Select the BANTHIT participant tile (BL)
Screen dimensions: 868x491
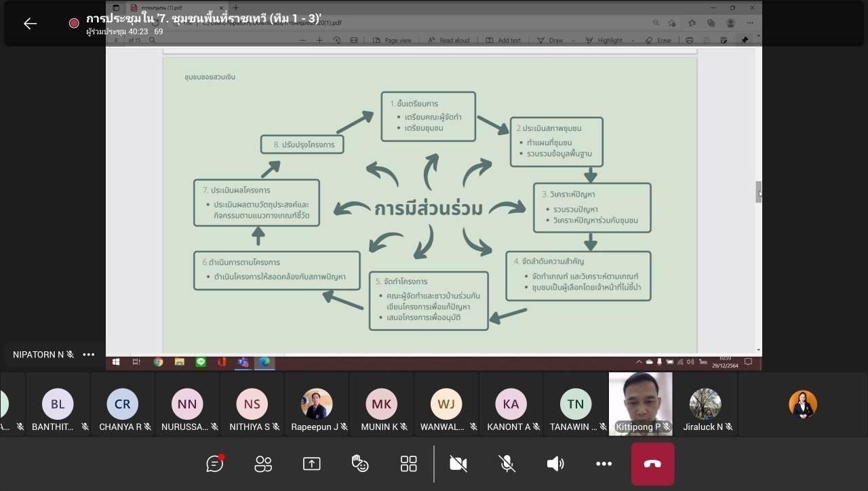[58, 404]
